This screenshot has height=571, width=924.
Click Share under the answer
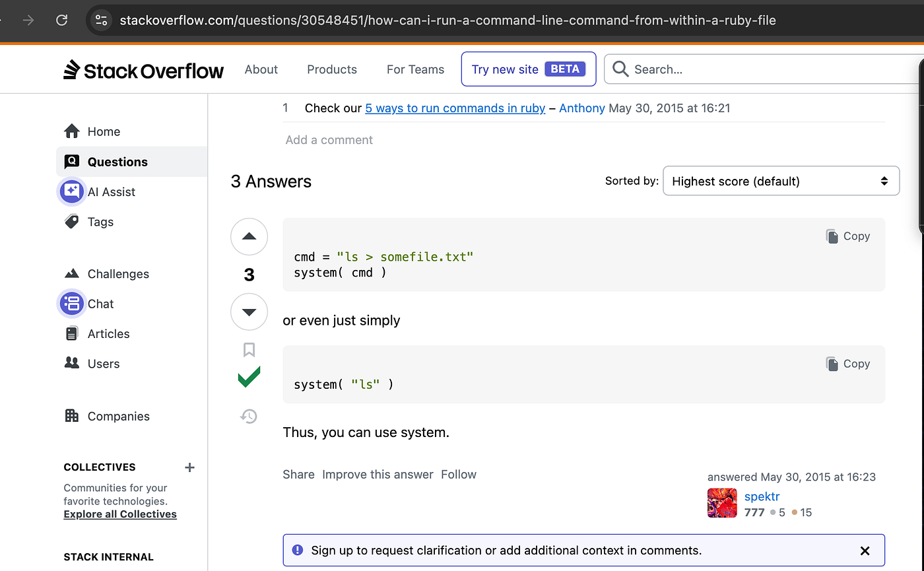(299, 475)
